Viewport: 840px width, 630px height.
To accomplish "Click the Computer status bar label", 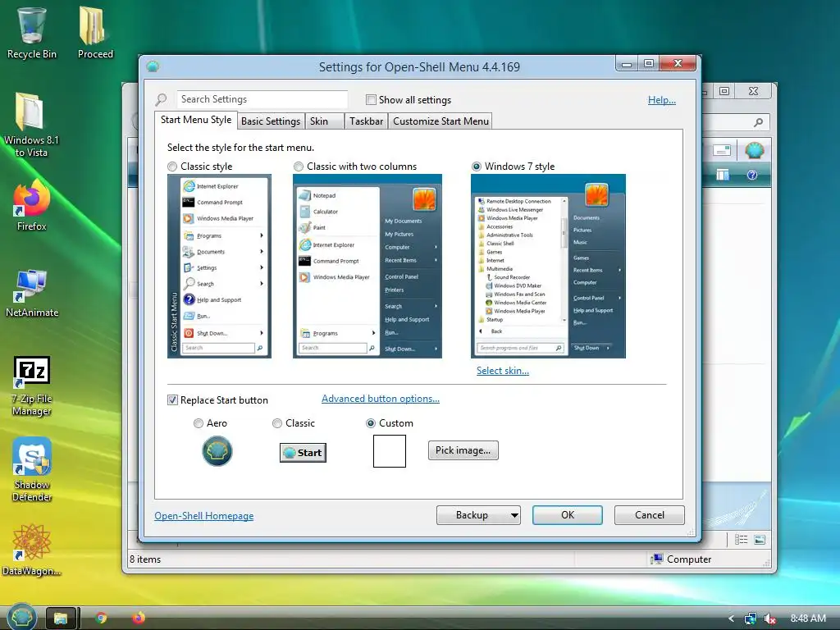I will click(689, 559).
